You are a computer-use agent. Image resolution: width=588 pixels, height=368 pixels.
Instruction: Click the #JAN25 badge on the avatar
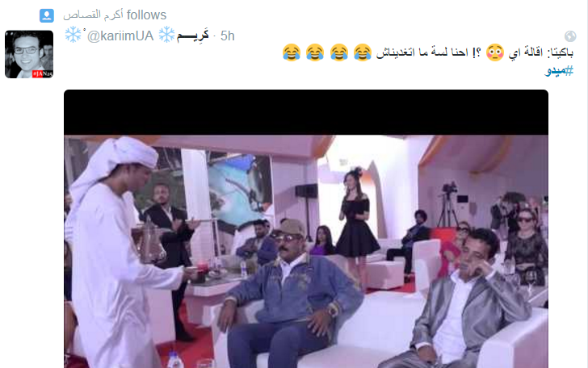coord(42,73)
